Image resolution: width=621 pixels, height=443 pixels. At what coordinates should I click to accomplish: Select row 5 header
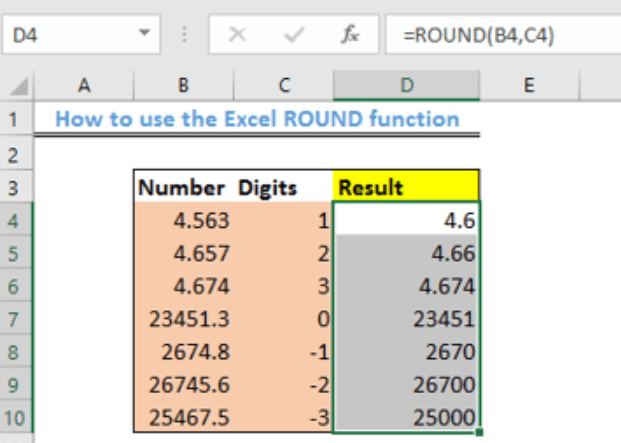(x=17, y=253)
